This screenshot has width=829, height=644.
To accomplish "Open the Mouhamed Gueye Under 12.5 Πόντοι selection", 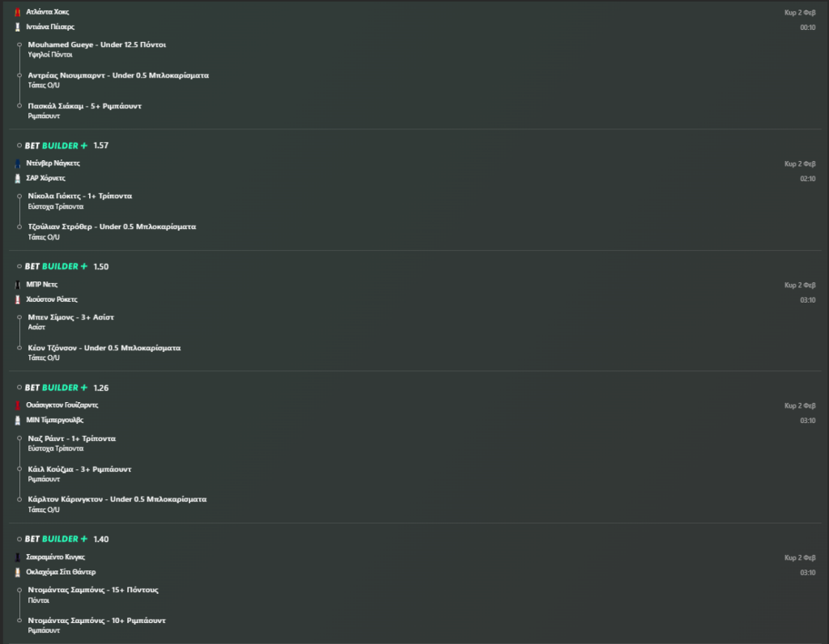I will click(96, 44).
